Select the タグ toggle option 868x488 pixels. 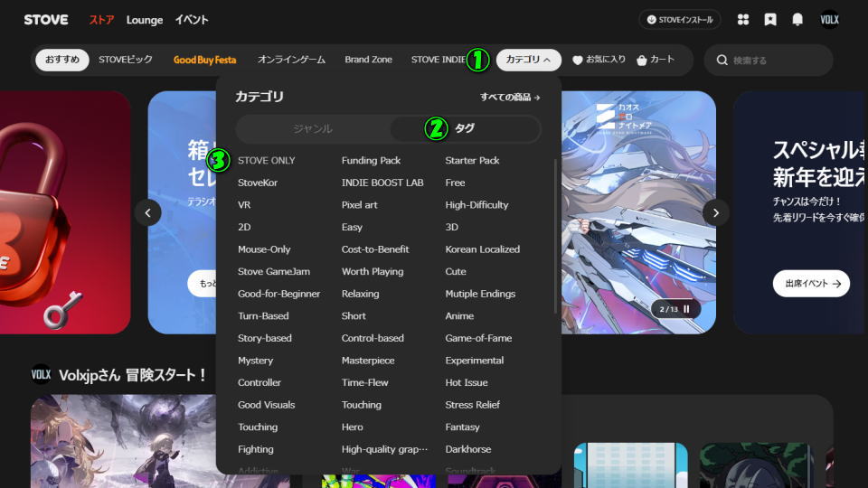tap(465, 128)
